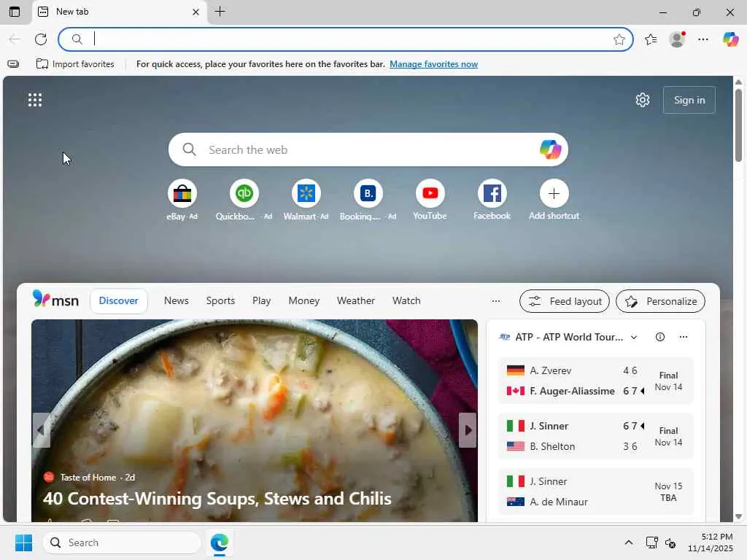Open the Windows Start menu
The width and height of the screenshot is (747, 560).
(x=24, y=542)
